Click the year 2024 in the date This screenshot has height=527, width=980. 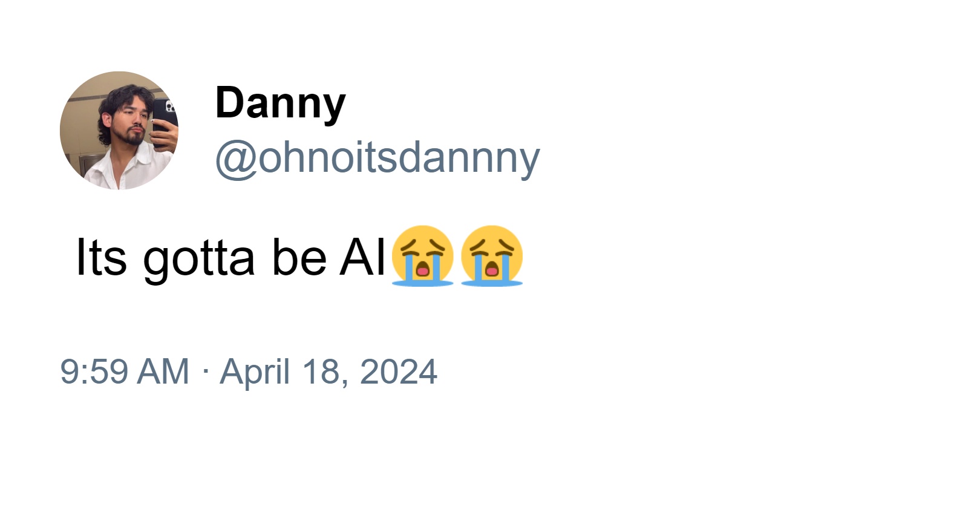pyautogui.click(x=398, y=372)
